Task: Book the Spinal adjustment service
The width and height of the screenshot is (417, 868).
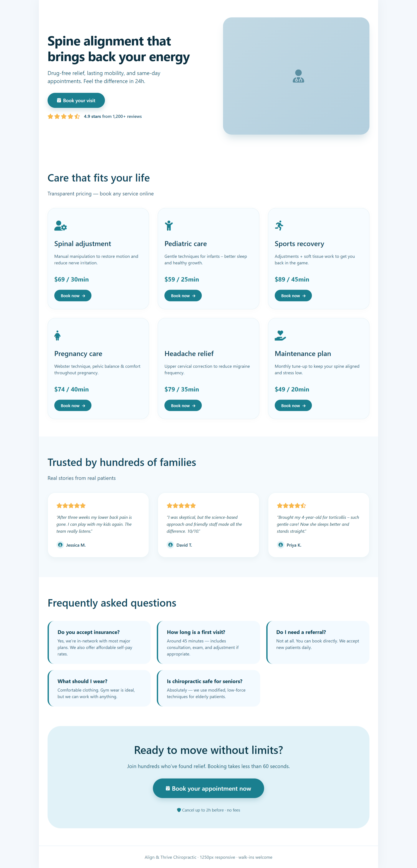Action: (73, 295)
